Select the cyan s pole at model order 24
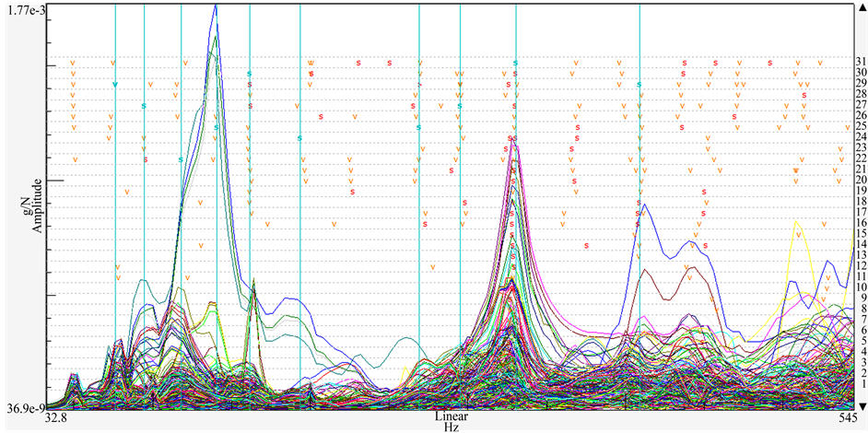This screenshot has height=433, width=868. tap(300, 138)
